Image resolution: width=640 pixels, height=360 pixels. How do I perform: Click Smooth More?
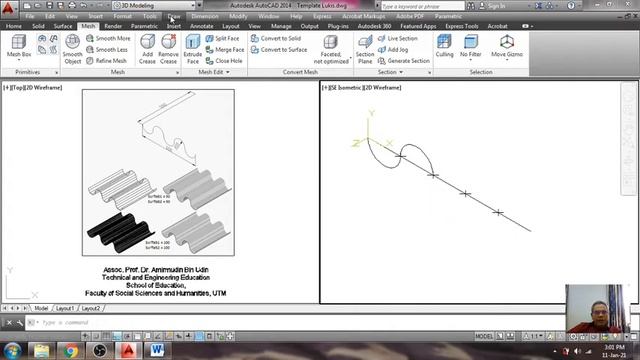pyautogui.click(x=108, y=38)
